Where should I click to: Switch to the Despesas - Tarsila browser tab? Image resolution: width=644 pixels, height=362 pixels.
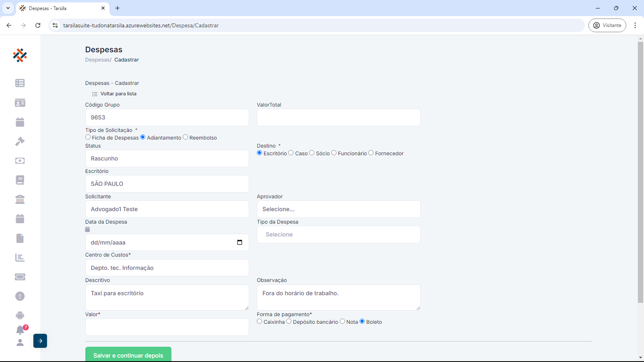coord(60,8)
